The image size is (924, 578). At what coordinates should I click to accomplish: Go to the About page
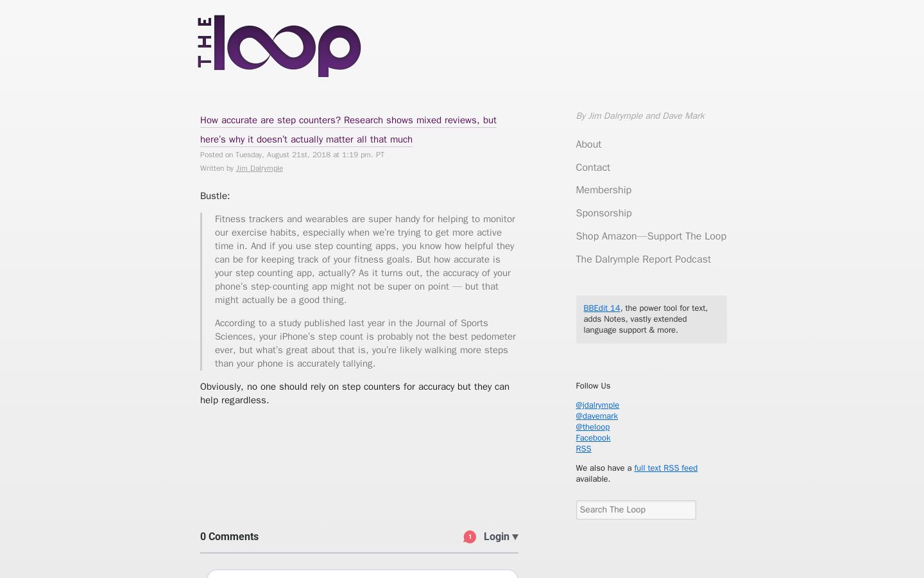pos(588,144)
